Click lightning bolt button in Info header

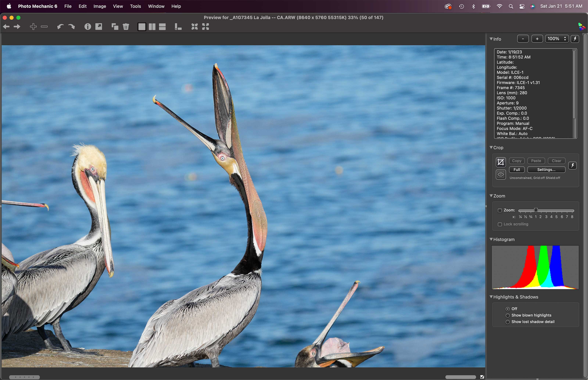[575, 39]
